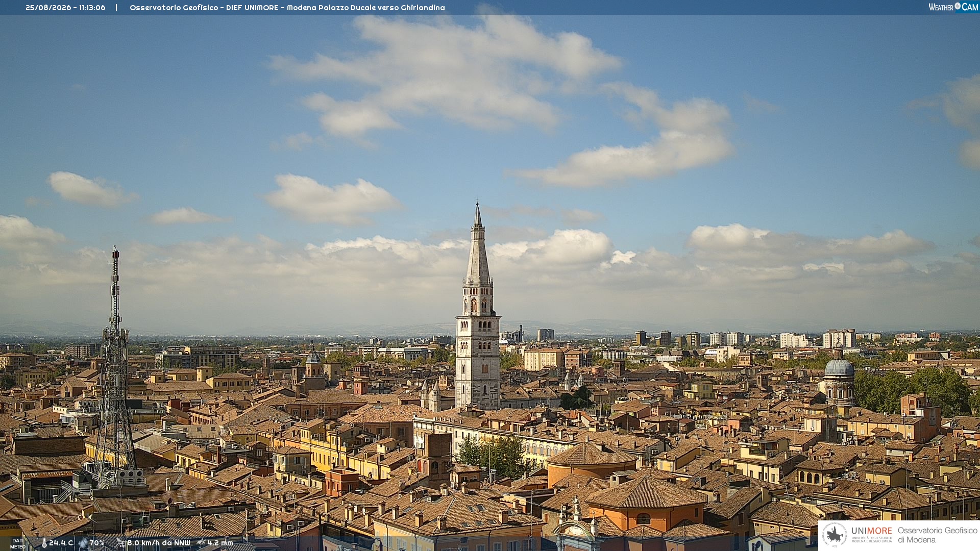Click the camera lens icon in WeatherCam logo
Image resolution: width=980 pixels, height=551 pixels.
(x=958, y=6)
